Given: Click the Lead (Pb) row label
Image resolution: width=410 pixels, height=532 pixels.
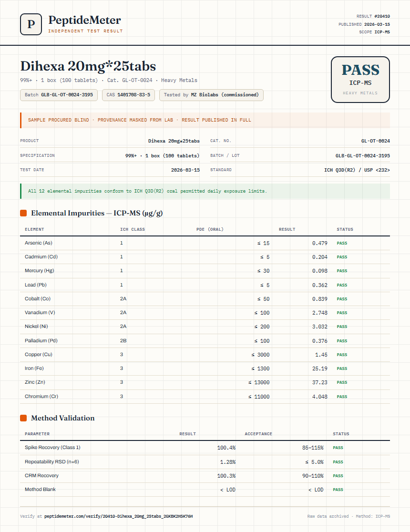Looking at the screenshot, I should 35,285.
